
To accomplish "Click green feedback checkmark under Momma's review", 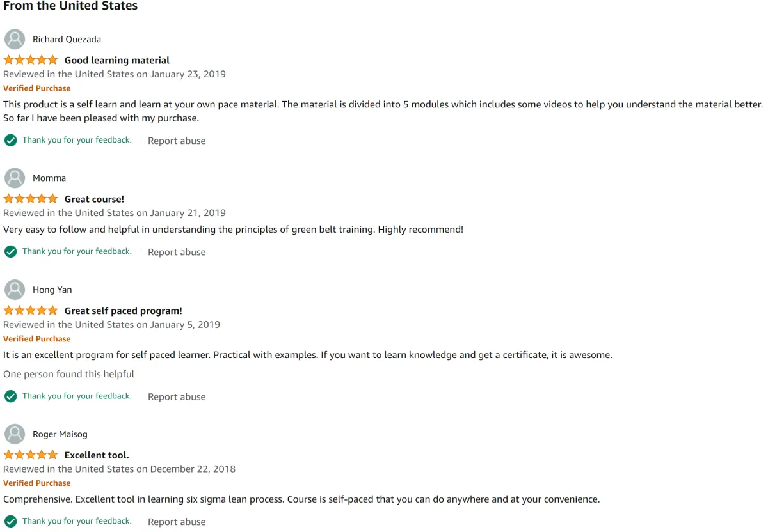I will (10, 251).
